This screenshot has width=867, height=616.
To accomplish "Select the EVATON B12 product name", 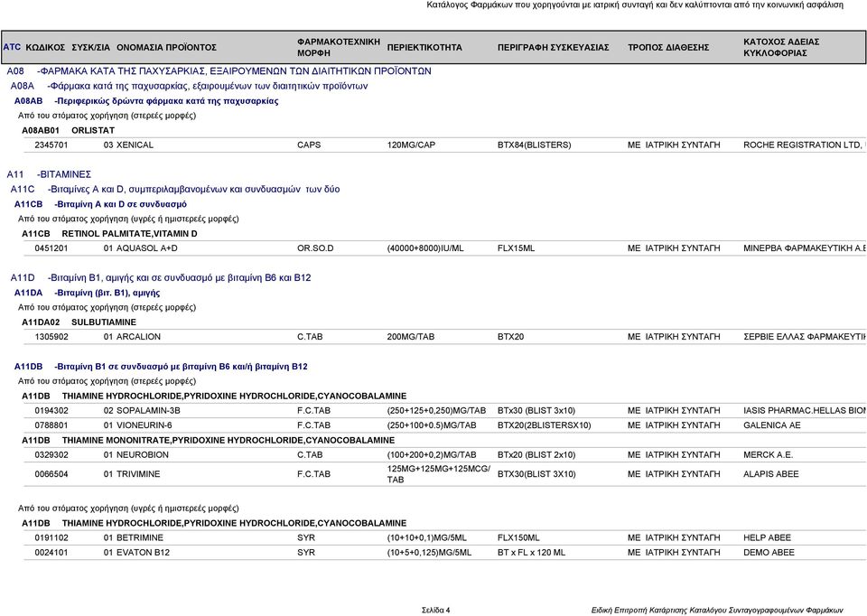I will point(143,553).
